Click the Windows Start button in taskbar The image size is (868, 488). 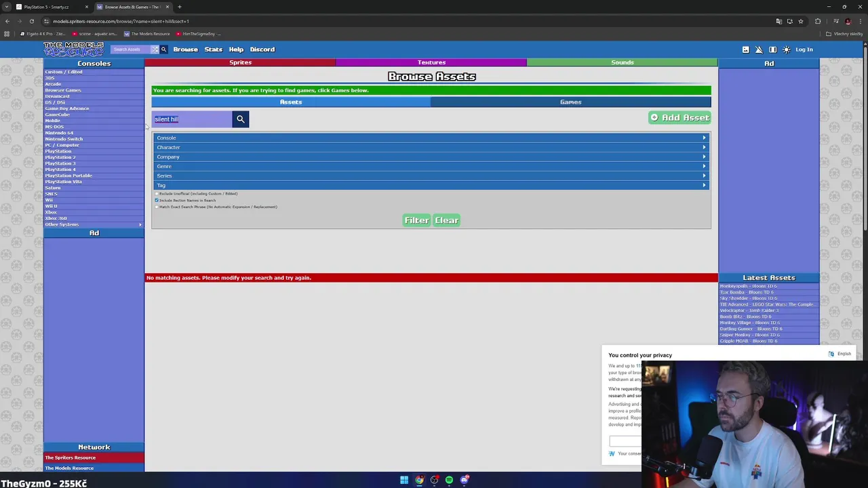point(404,480)
